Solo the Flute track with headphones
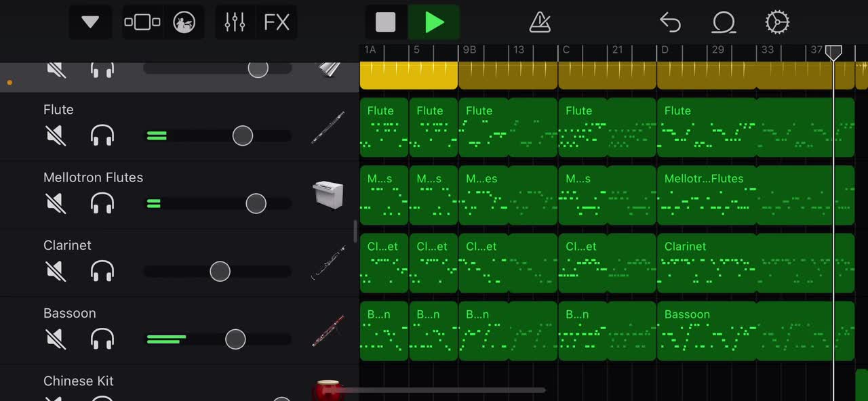 102,135
